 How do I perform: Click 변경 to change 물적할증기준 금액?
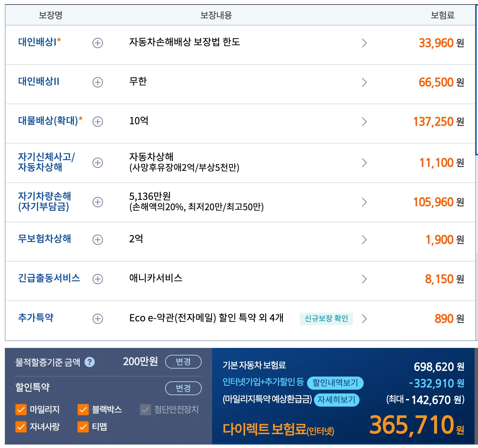coord(183,362)
